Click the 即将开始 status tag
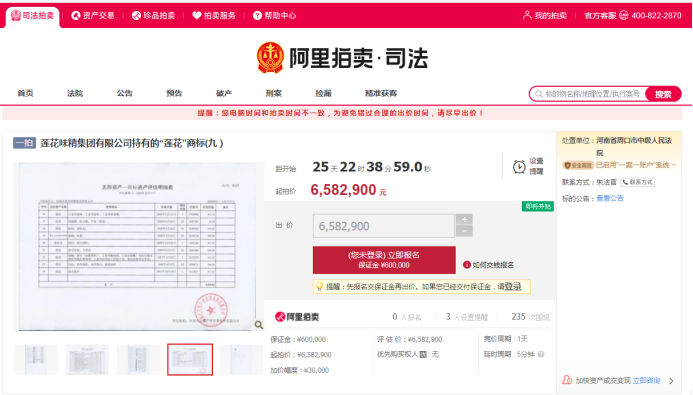The height and width of the screenshot is (395, 693). pos(538,206)
